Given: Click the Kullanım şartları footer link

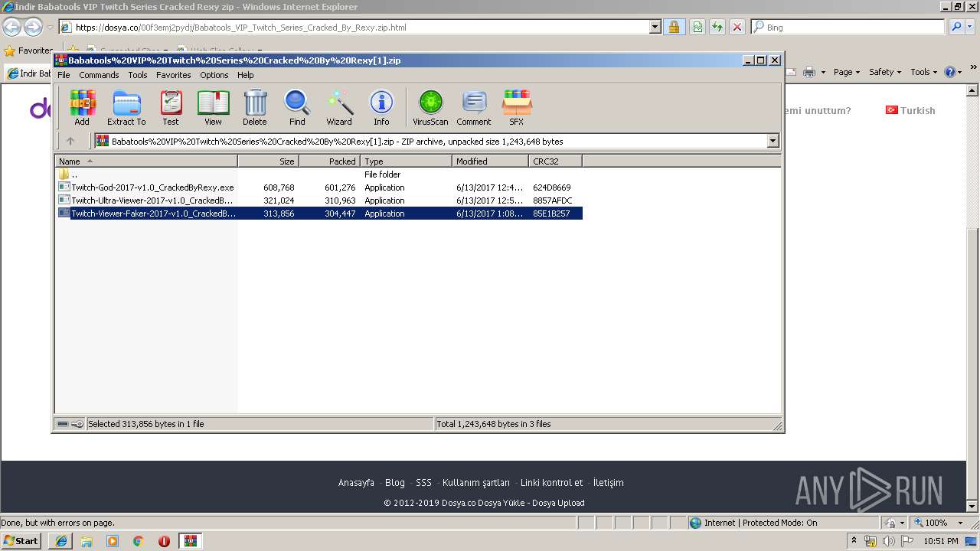Looking at the screenshot, I should pyautogui.click(x=476, y=483).
